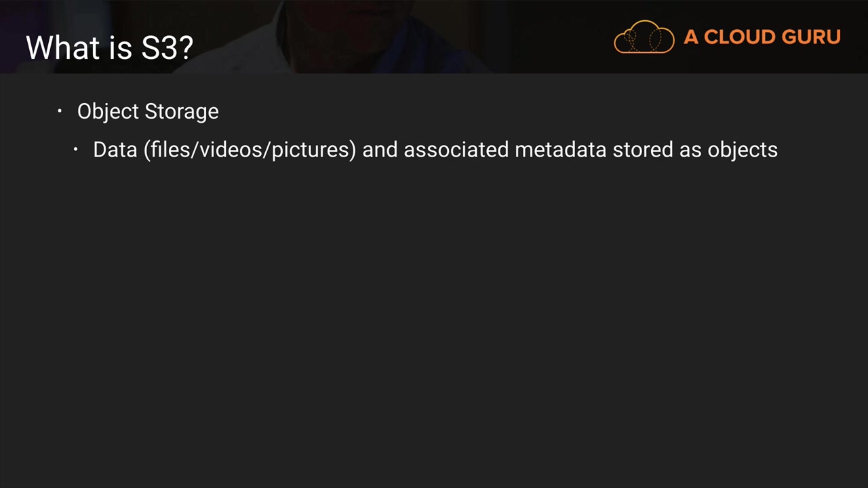Click the word "CLOUD" in the logo text
Image resolution: width=868 pixels, height=488 pixels.
(738, 37)
